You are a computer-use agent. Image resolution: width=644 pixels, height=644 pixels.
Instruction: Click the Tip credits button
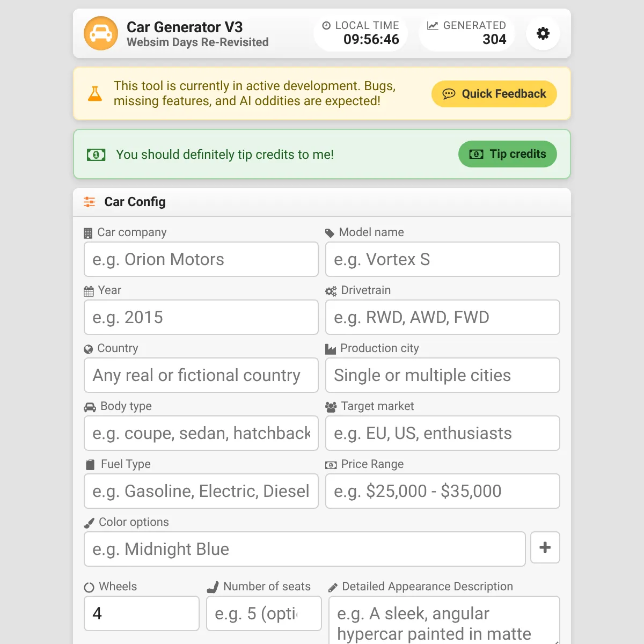click(508, 154)
